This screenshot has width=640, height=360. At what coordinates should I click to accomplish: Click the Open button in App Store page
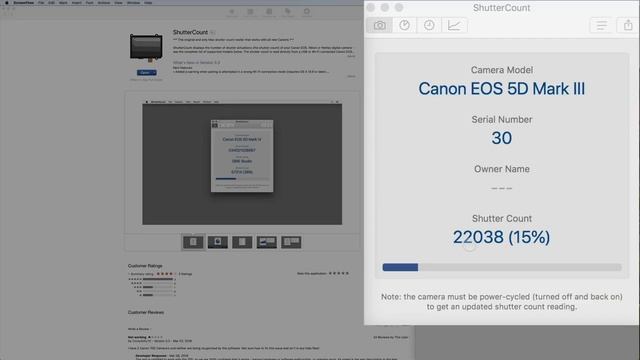[x=144, y=73]
